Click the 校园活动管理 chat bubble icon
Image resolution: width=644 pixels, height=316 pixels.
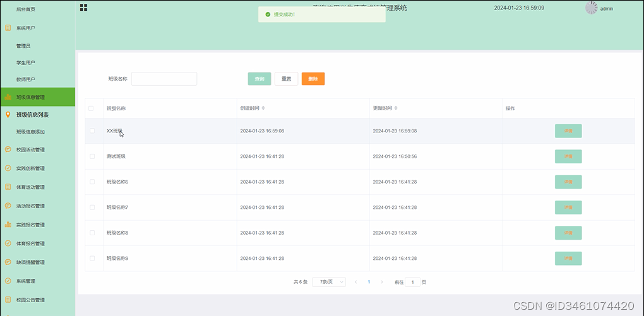tap(8, 149)
